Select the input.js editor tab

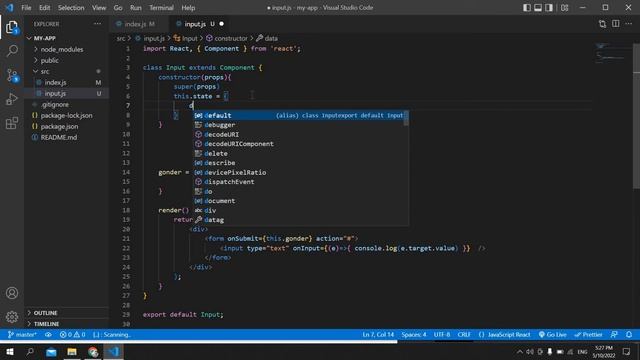coord(199,24)
